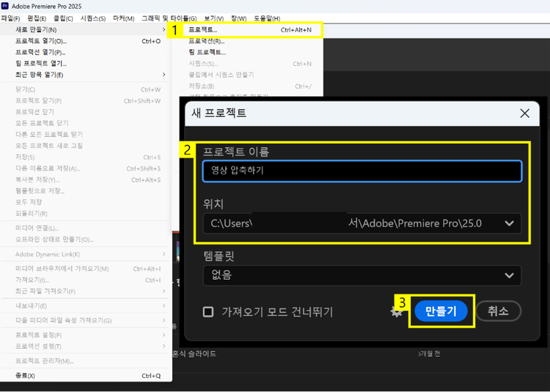Select 미디어 연결(L)... menu item
550x392 pixels.
(x=86, y=228)
